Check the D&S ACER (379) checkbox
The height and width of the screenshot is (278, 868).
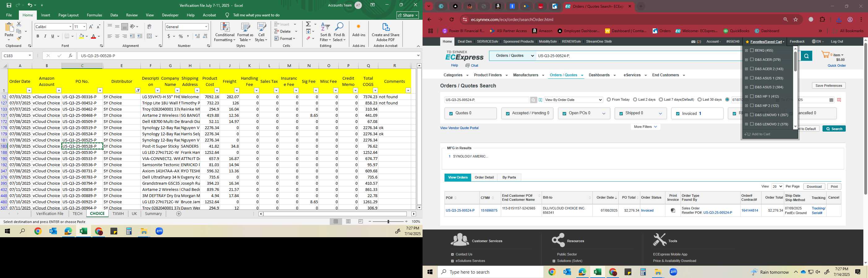[752, 60]
